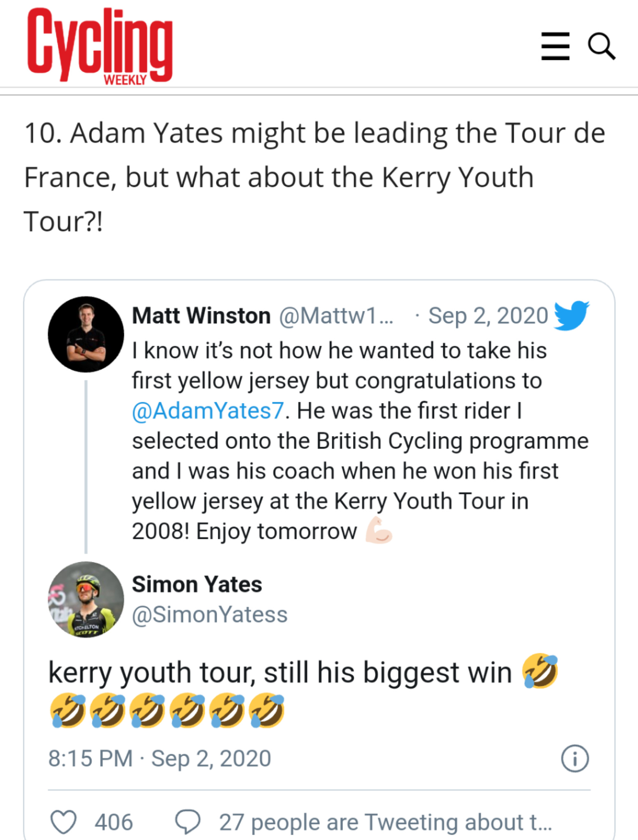Click the search magnifier icon
The width and height of the screenshot is (638, 840).
601,46
